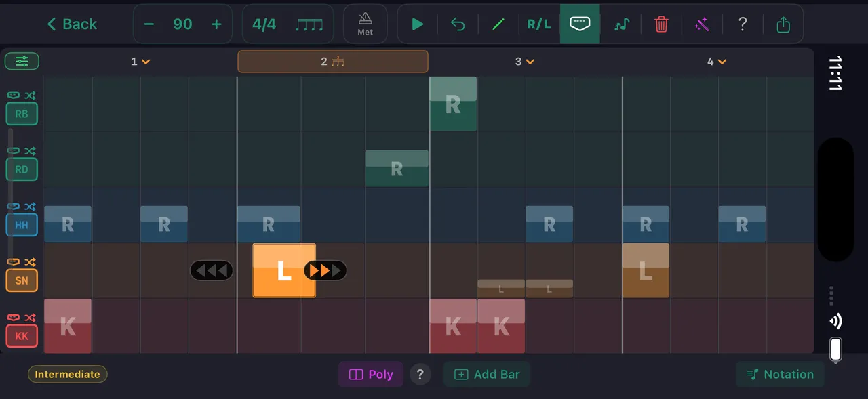Click the red trash delete icon
868x399 pixels.
661,24
